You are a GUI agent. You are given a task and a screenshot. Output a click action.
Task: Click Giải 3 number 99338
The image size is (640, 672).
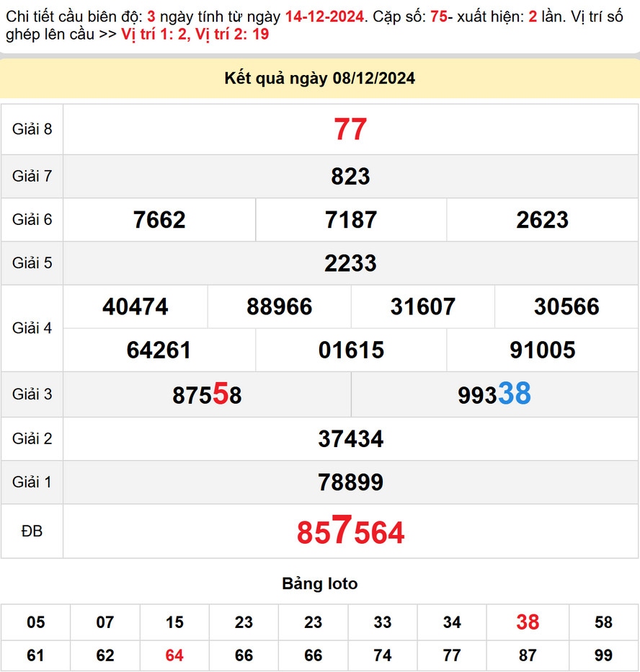[494, 394]
